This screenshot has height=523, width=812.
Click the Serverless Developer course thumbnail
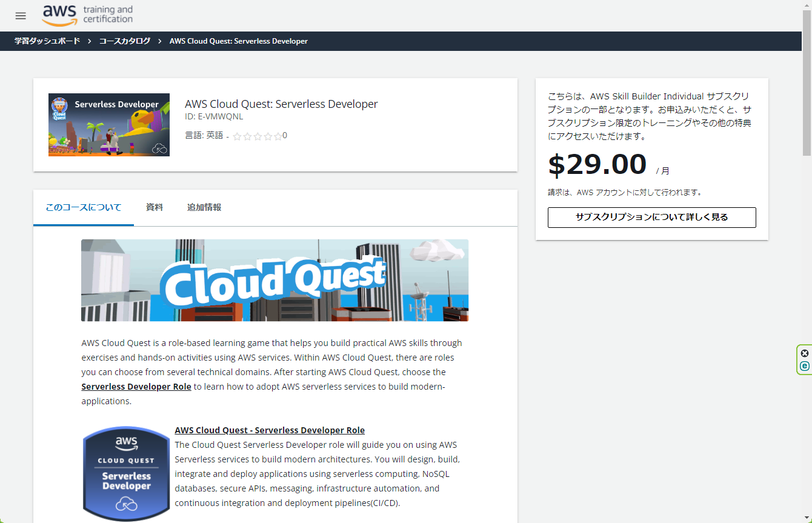click(108, 124)
